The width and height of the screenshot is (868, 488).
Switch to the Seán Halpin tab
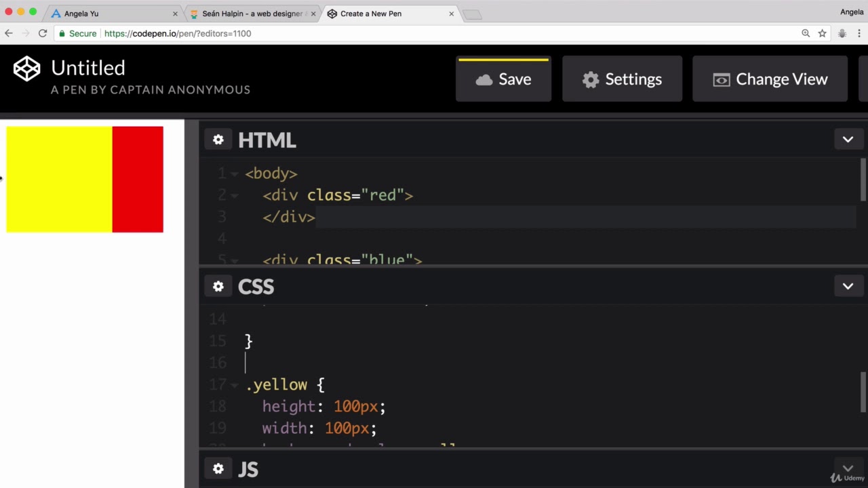(x=251, y=14)
